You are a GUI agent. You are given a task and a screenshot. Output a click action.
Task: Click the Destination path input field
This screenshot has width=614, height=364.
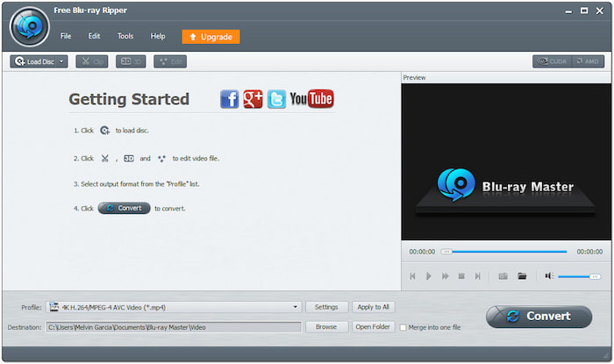(173, 327)
